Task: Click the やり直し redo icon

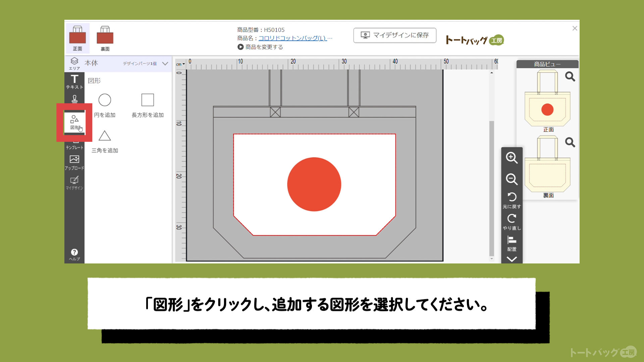Action: (512, 222)
